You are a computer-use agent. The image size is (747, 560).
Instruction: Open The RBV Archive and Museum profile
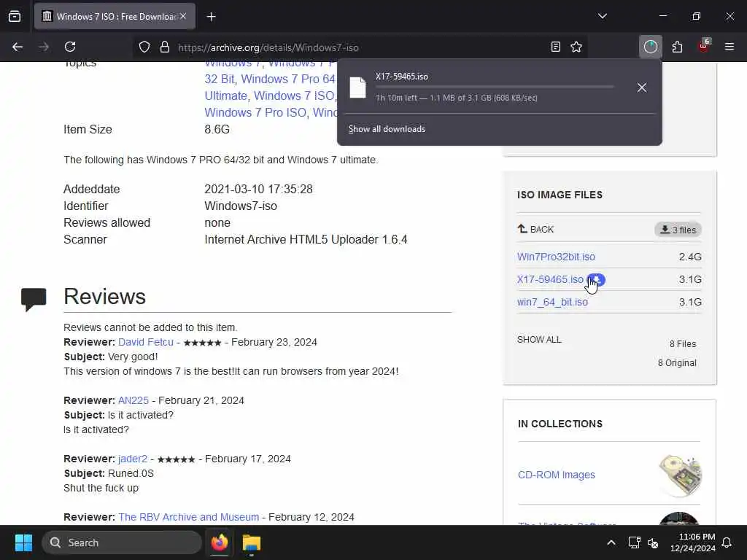(x=189, y=517)
